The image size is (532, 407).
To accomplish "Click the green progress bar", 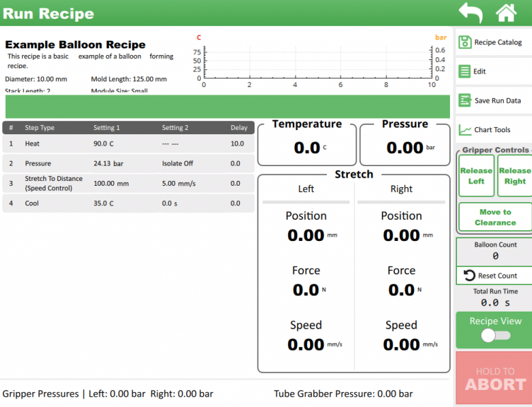I will coord(227,107).
